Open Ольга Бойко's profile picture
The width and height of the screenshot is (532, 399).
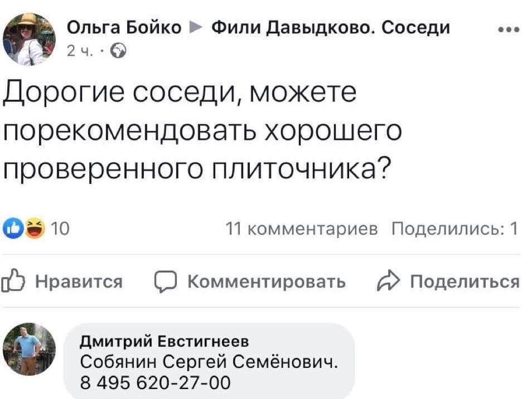pyautogui.click(x=28, y=39)
